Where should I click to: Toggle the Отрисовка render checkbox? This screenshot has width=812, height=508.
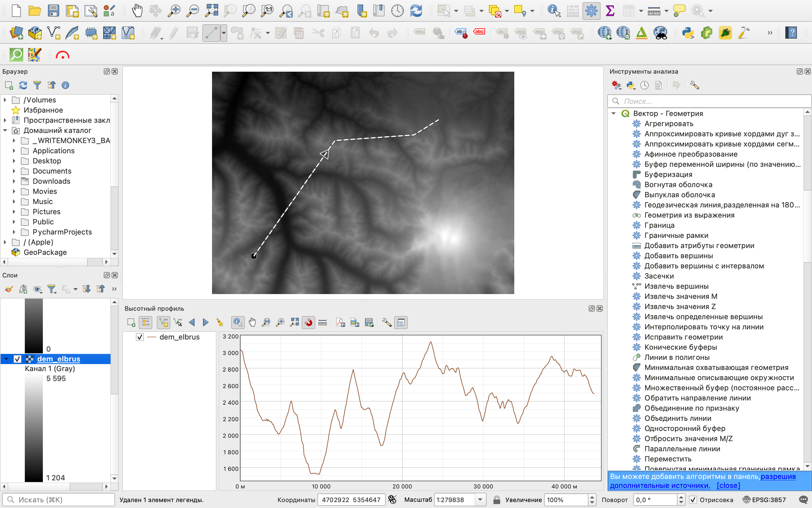[x=693, y=500]
